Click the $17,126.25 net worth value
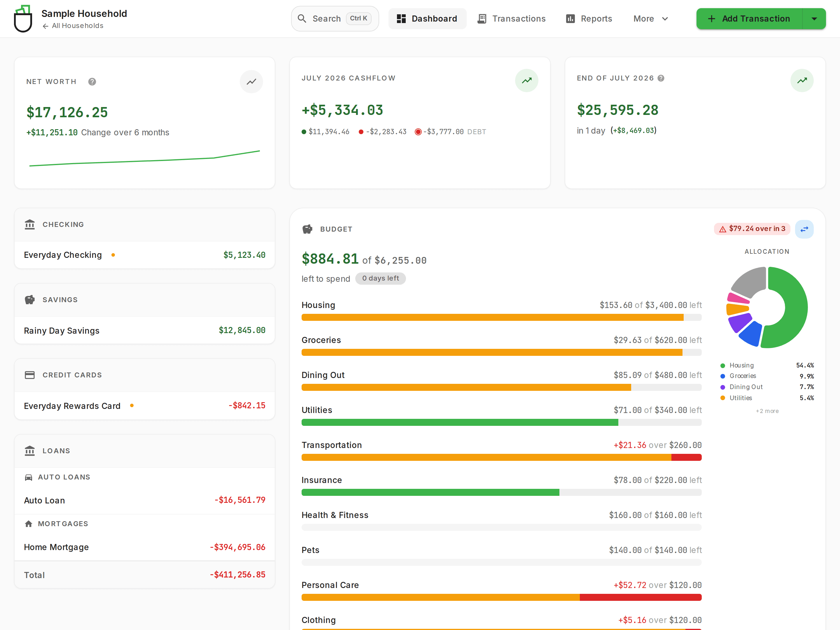Screen dimensions: 840x630 67,112
